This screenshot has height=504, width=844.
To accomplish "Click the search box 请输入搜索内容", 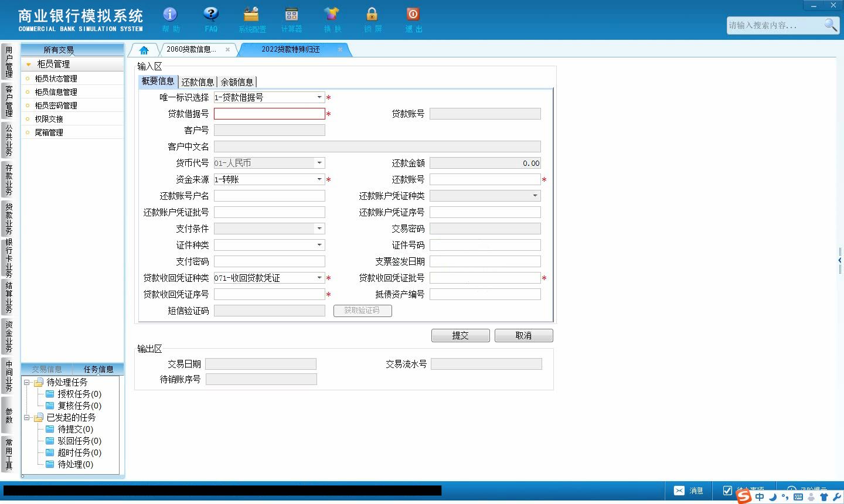I will 775,25.
